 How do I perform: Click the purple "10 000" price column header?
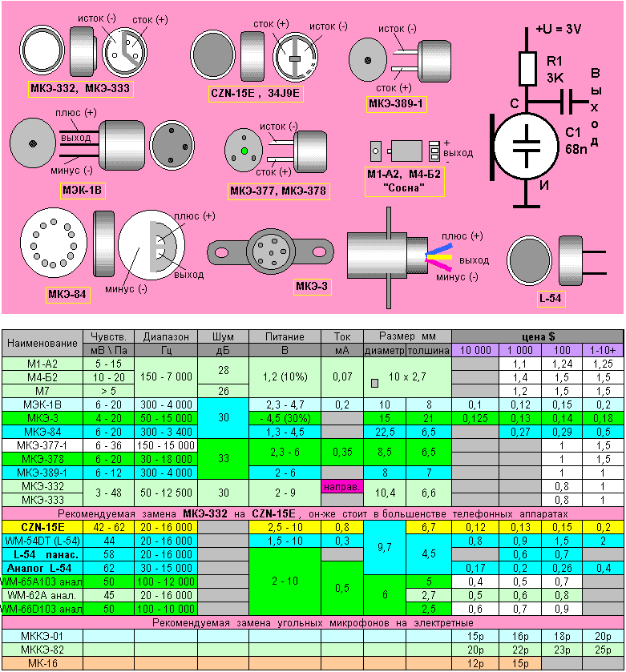(475, 351)
